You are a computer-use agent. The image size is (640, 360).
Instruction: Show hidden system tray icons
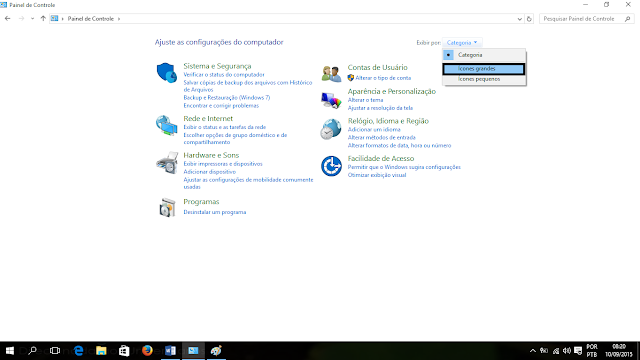click(x=533, y=351)
